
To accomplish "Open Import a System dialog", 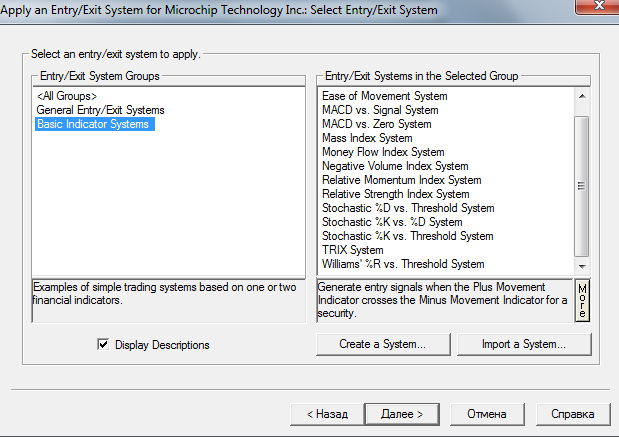I will (522, 344).
